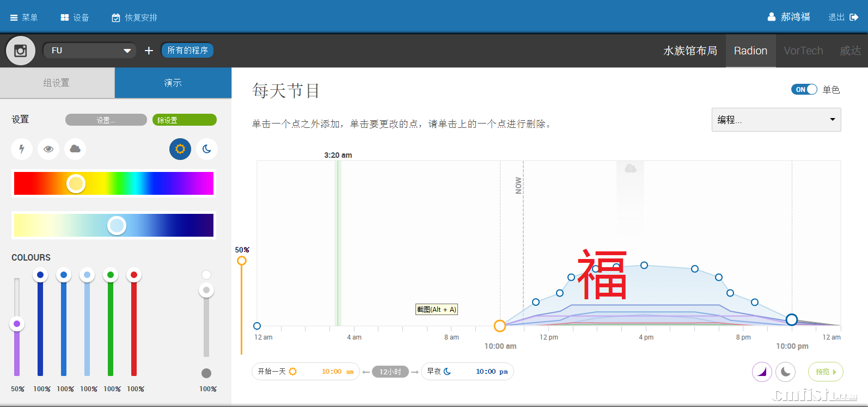The width and height of the screenshot is (868, 407).
Task: Toggle the eye acclimation icon
Action: point(48,149)
